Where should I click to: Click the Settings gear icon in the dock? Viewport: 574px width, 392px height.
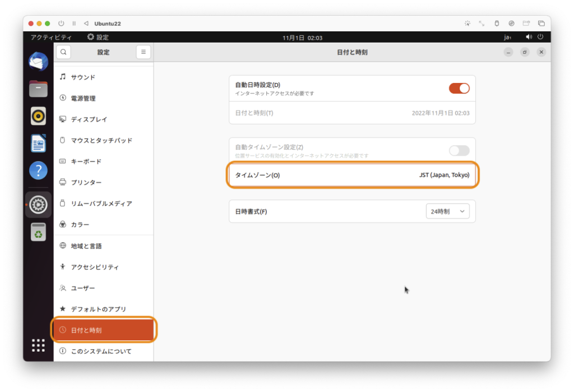point(39,205)
